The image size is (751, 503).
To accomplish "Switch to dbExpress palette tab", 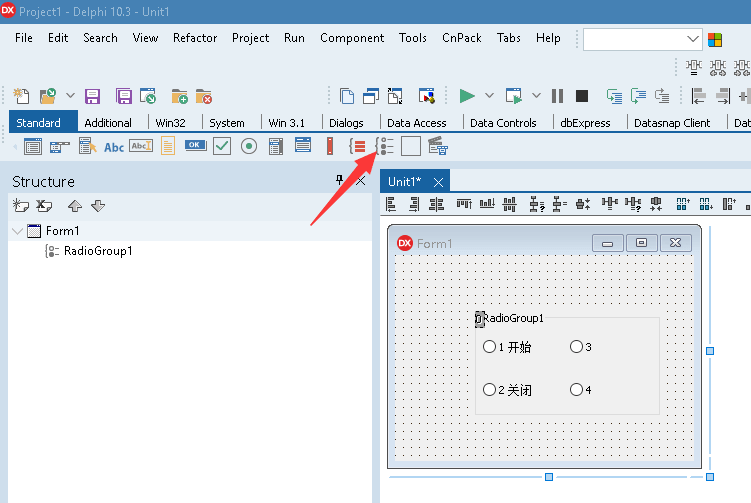I will click(585, 123).
